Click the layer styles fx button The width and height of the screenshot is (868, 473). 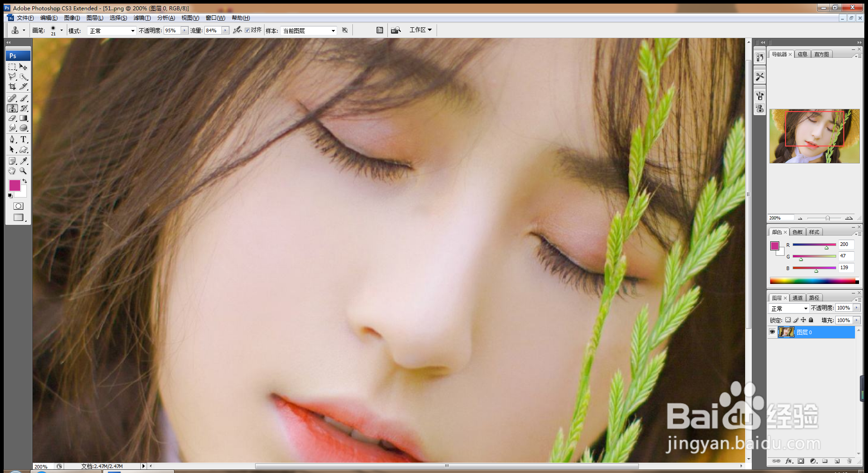[789, 461]
